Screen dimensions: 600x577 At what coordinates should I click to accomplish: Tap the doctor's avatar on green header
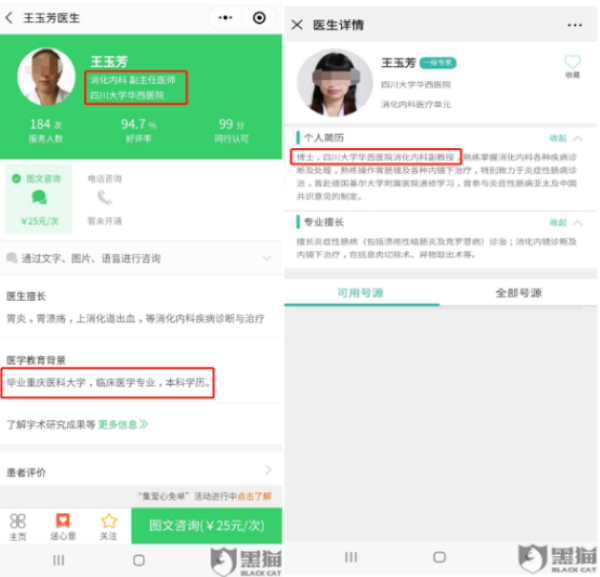click(46, 77)
